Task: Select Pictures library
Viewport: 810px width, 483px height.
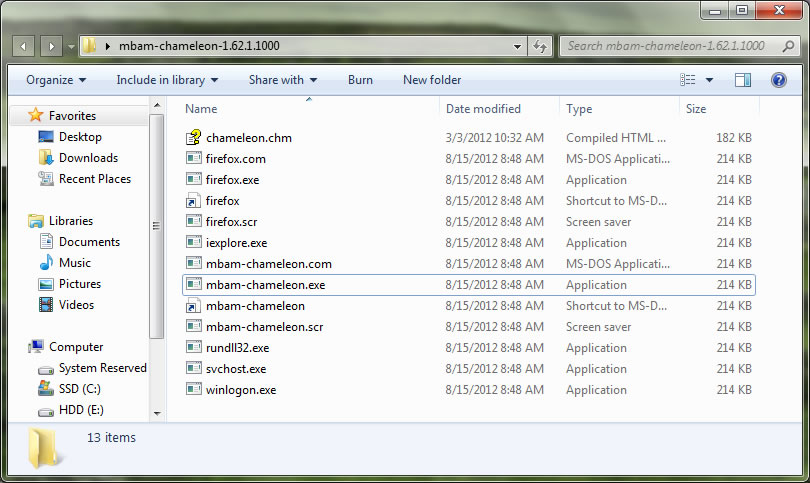Action: [x=80, y=284]
